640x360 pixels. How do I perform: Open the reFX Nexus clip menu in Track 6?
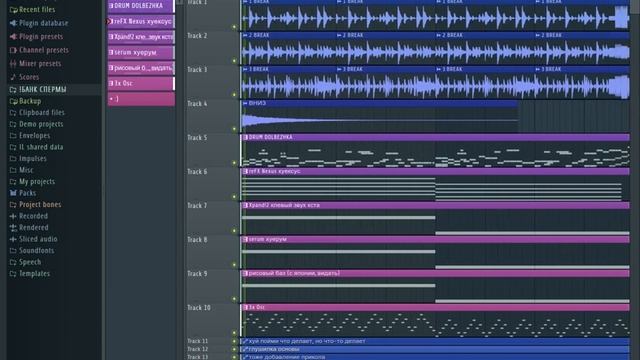point(245,171)
